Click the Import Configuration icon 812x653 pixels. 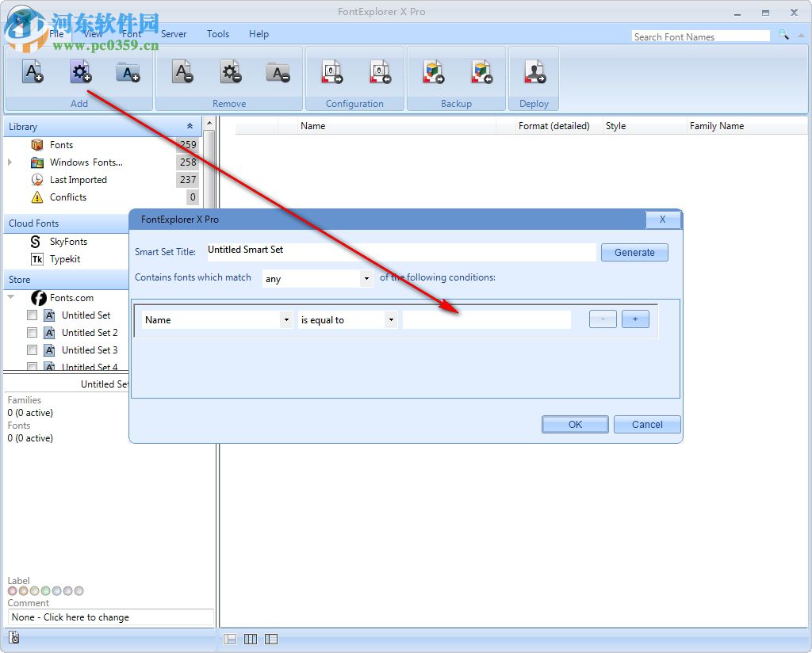[x=380, y=72]
